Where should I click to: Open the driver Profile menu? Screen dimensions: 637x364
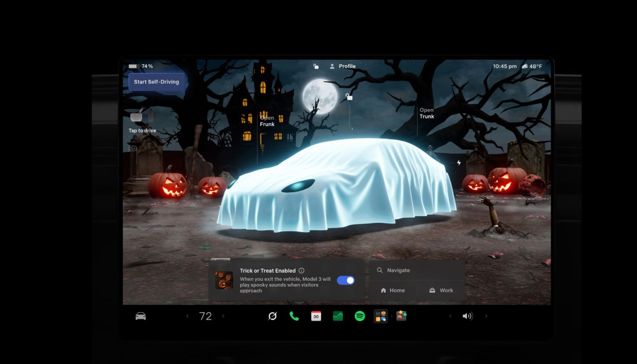point(343,66)
